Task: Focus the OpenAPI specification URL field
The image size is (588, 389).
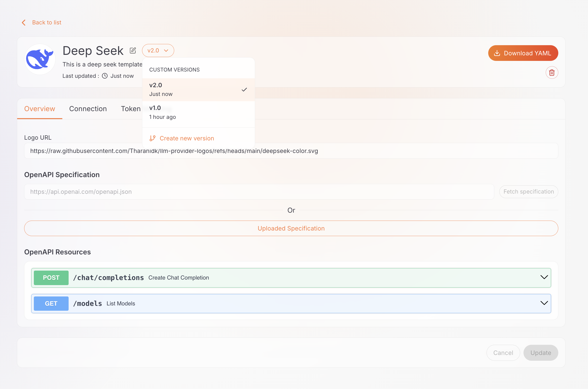Action: [259, 192]
